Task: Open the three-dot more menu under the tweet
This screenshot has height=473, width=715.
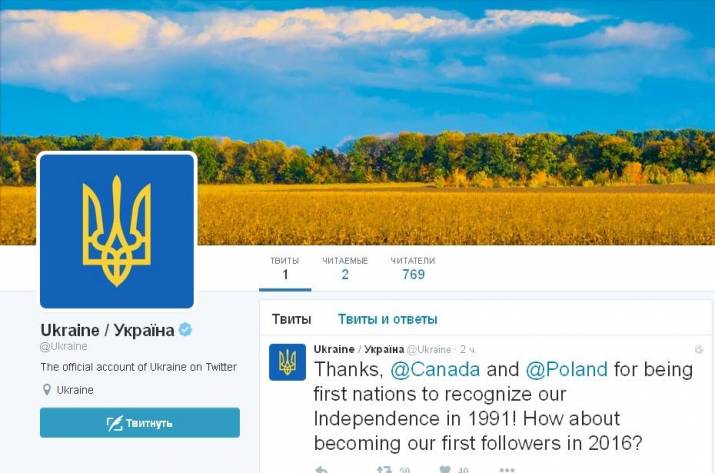Action: click(507, 469)
